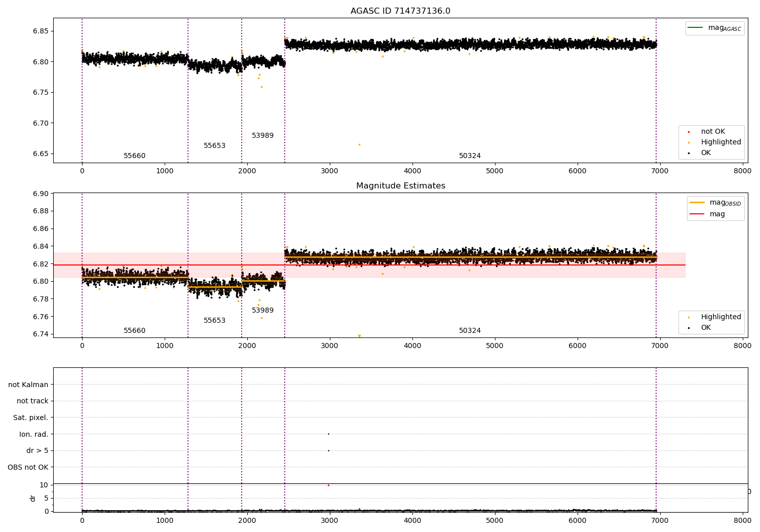Viewport: 760px width, 532px height.
Task: Click the 6.65 y-axis tick label
Action: coord(41,154)
